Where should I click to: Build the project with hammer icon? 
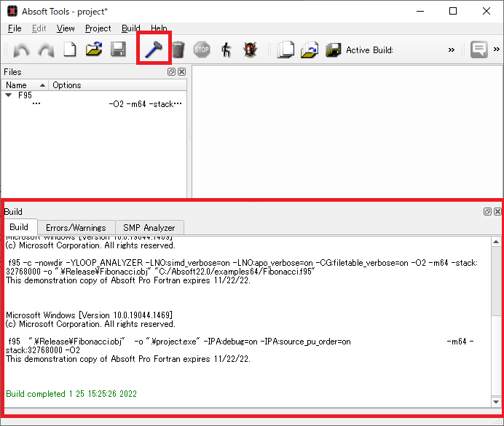coord(154,50)
